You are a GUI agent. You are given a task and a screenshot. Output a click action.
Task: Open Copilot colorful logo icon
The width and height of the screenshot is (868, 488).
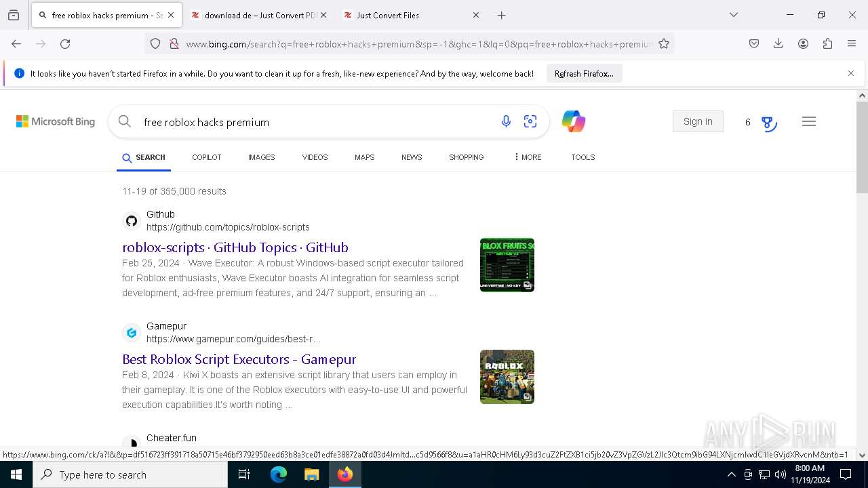point(574,121)
